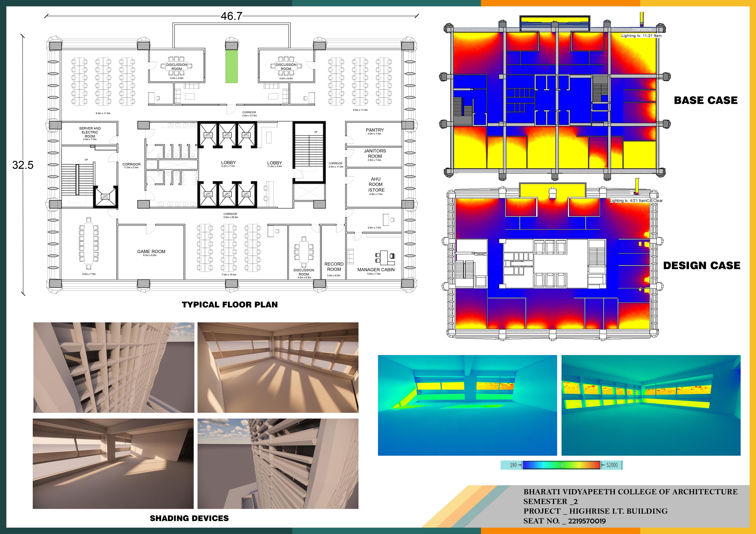The height and width of the screenshot is (534, 756).
Task: Click the lux gradient legend bar
Action: 561,465
